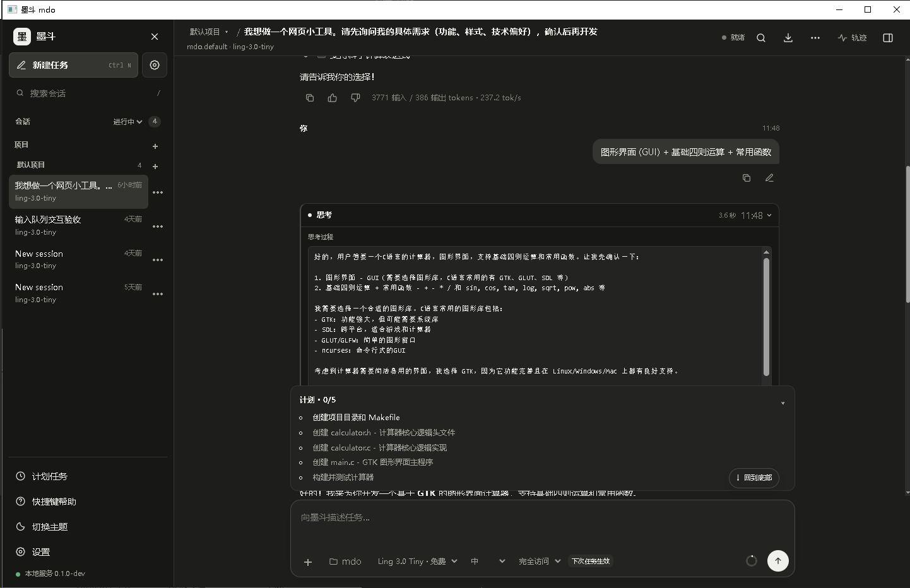Collapse the 计划 0/5 panel
Viewport: 910px width, 588px height.
coord(783,403)
